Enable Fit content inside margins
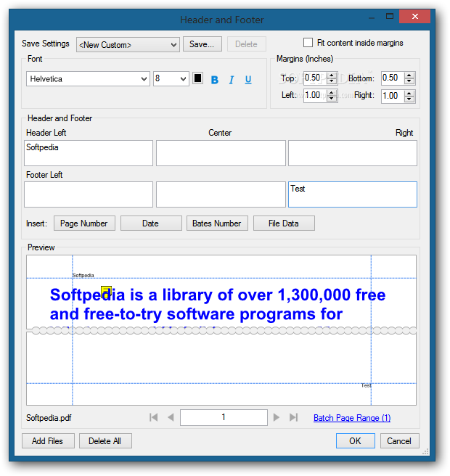The image size is (450, 476). click(308, 43)
